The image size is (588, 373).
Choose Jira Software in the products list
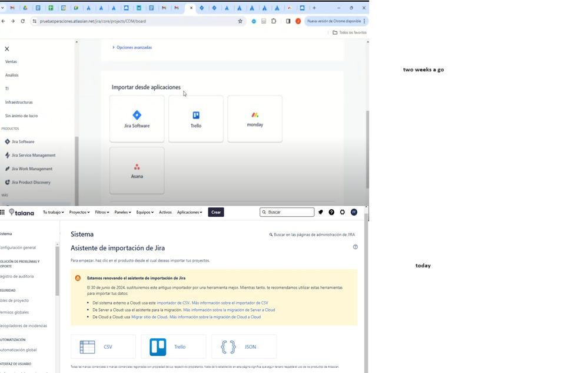pyautogui.click(x=19, y=141)
